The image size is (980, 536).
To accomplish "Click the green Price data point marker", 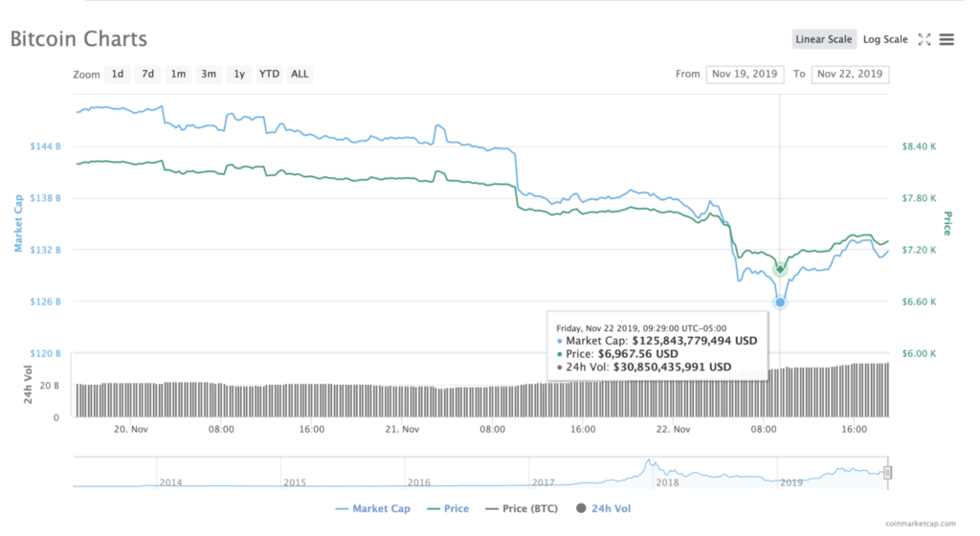I will click(780, 269).
